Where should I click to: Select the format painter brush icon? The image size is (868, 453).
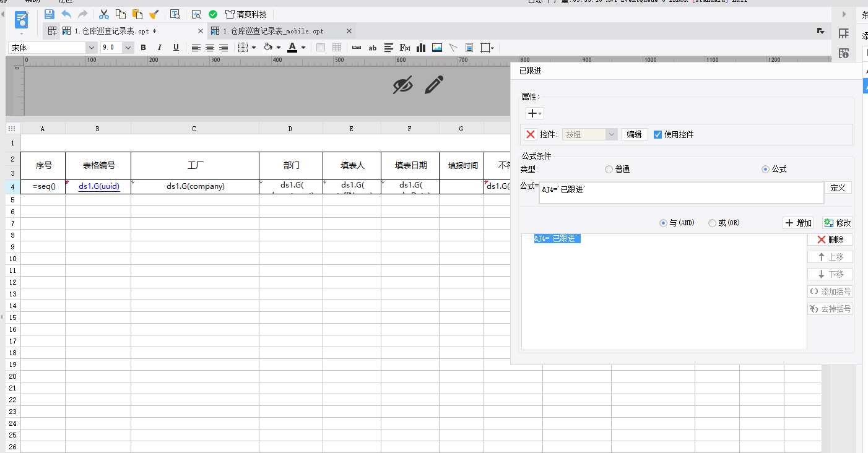154,14
